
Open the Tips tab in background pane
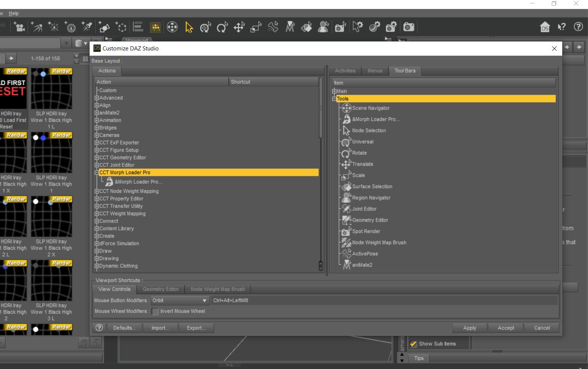(419, 358)
